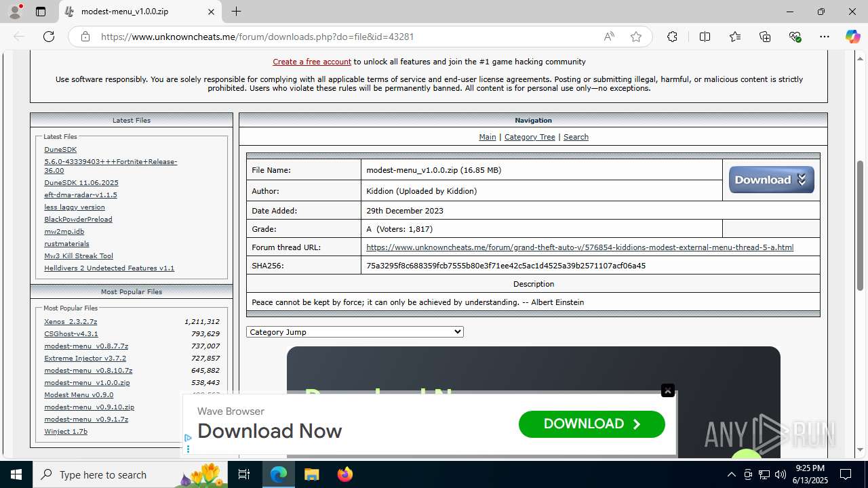The image size is (868, 488).
Task: Close the dark ad with X button
Action: pos(668,390)
